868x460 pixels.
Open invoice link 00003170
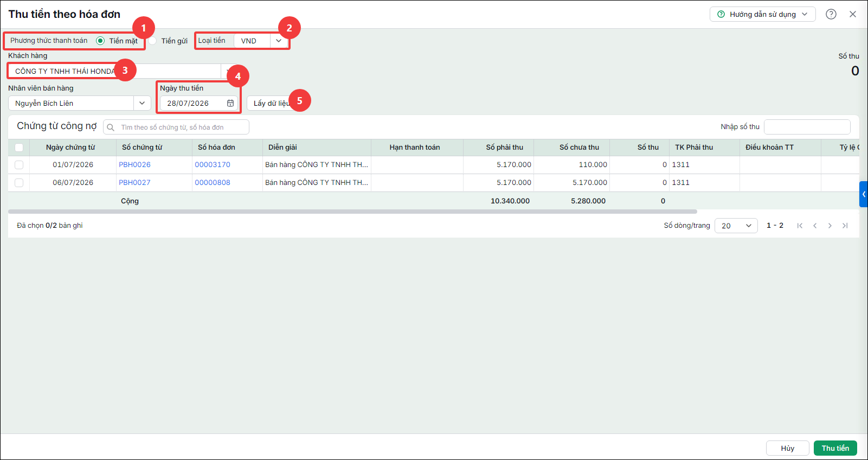pyautogui.click(x=213, y=165)
